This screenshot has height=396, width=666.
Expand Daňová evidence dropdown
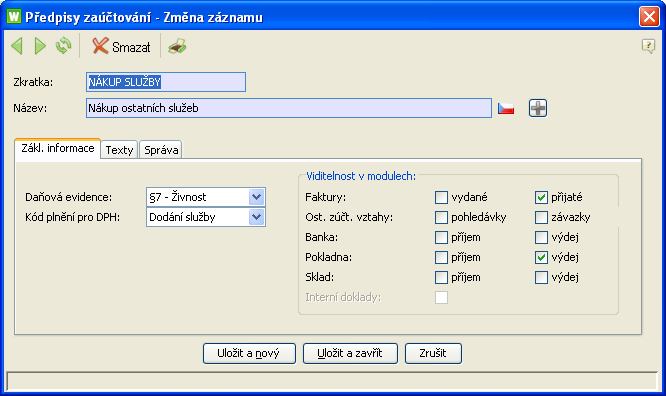coord(257,197)
